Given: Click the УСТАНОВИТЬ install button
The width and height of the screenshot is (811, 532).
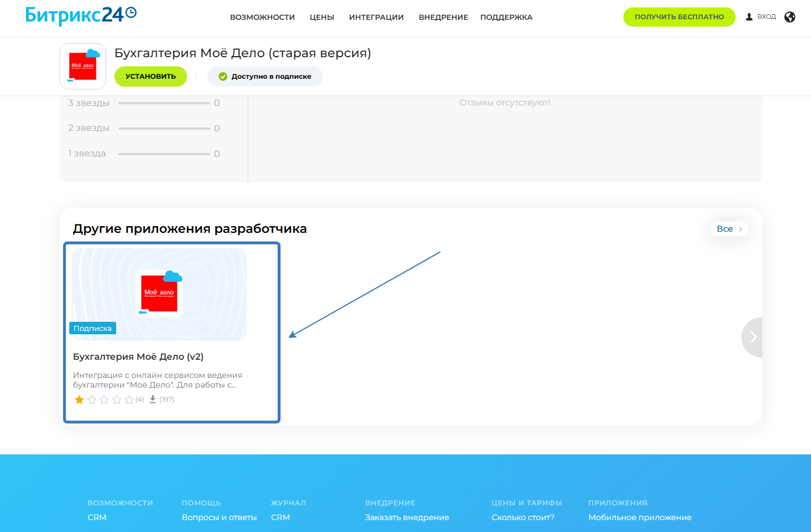Looking at the screenshot, I should coord(151,76).
